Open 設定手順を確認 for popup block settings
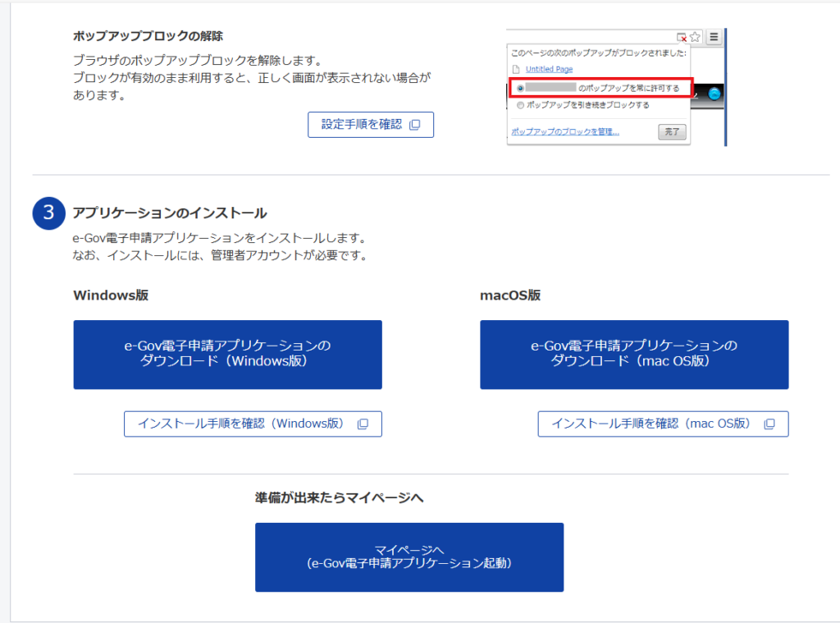The width and height of the screenshot is (840, 623). [370, 125]
